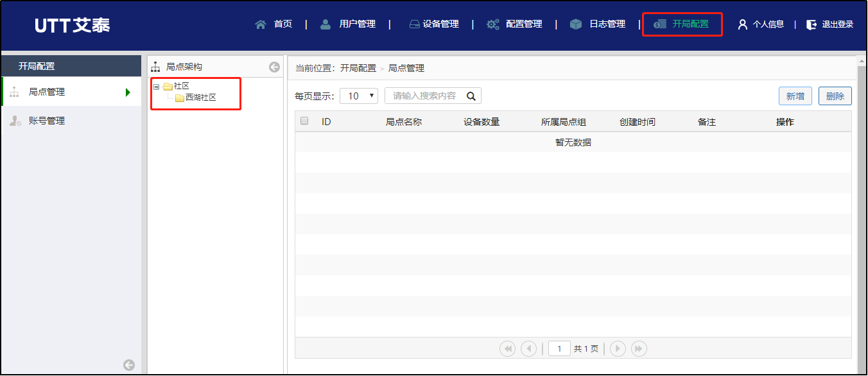Click the 所属局点组 column header
The image size is (868, 376).
click(x=564, y=122)
